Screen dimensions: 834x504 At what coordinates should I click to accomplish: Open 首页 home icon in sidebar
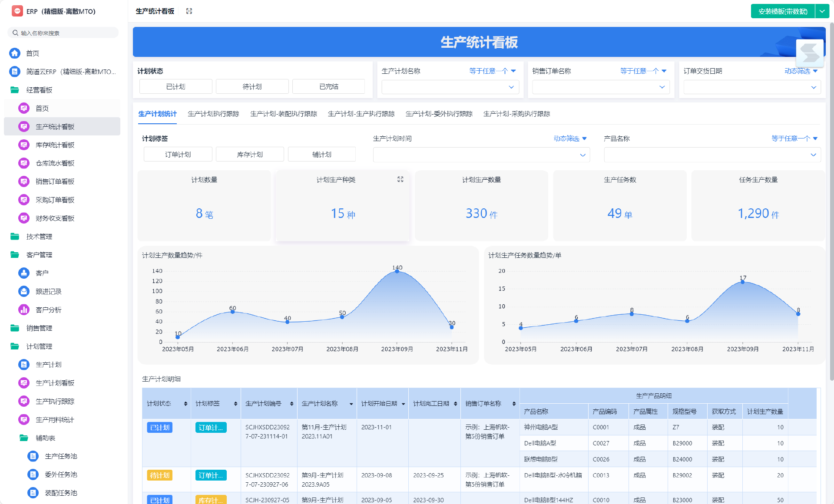[15, 53]
